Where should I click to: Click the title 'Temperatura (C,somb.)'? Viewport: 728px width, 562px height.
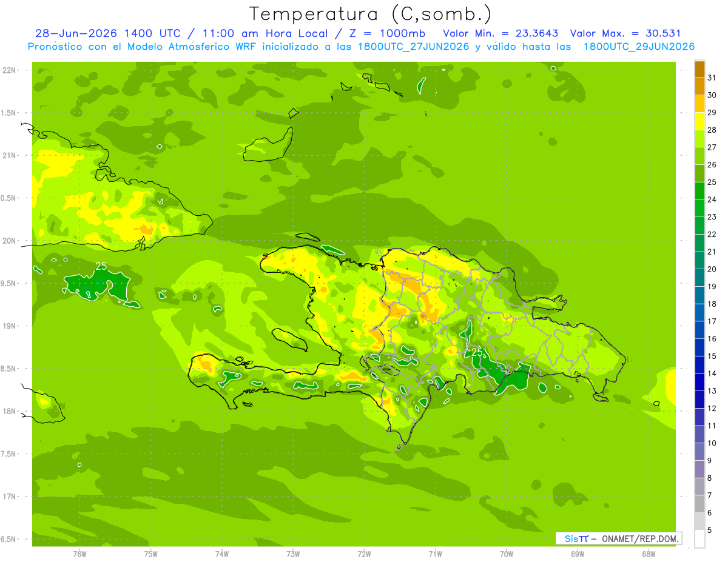371,14
